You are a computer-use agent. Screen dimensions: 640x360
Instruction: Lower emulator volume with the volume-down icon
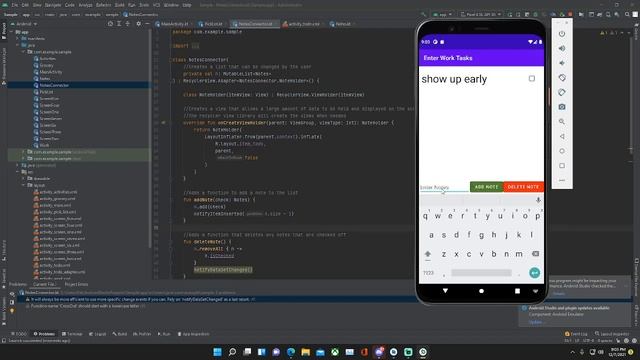pos(562,63)
